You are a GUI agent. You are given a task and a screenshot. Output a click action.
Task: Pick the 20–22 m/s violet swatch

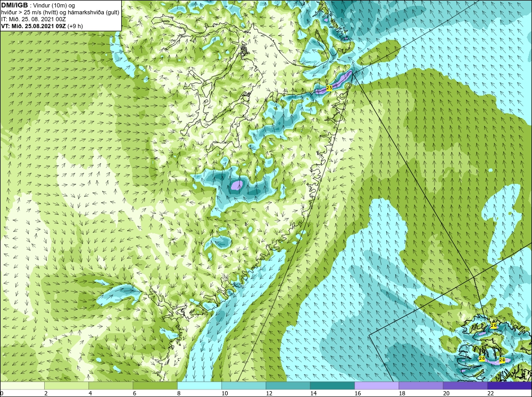(465, 386)
